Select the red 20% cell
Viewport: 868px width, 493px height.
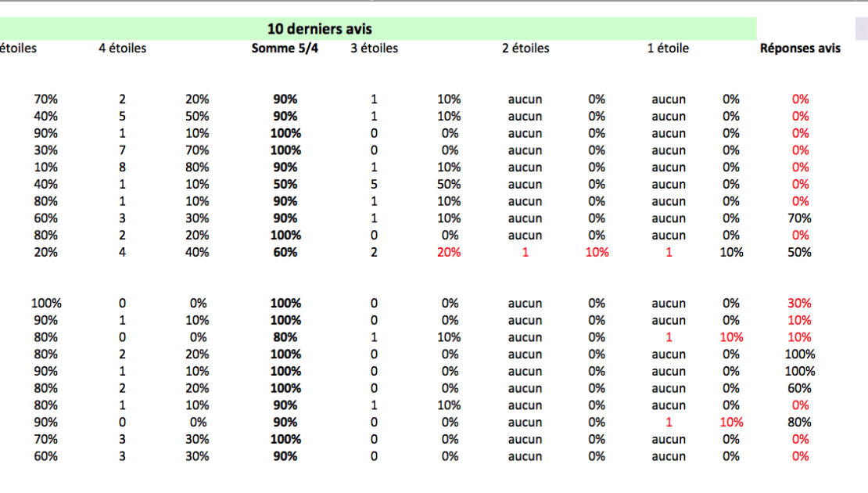point(450,253)
